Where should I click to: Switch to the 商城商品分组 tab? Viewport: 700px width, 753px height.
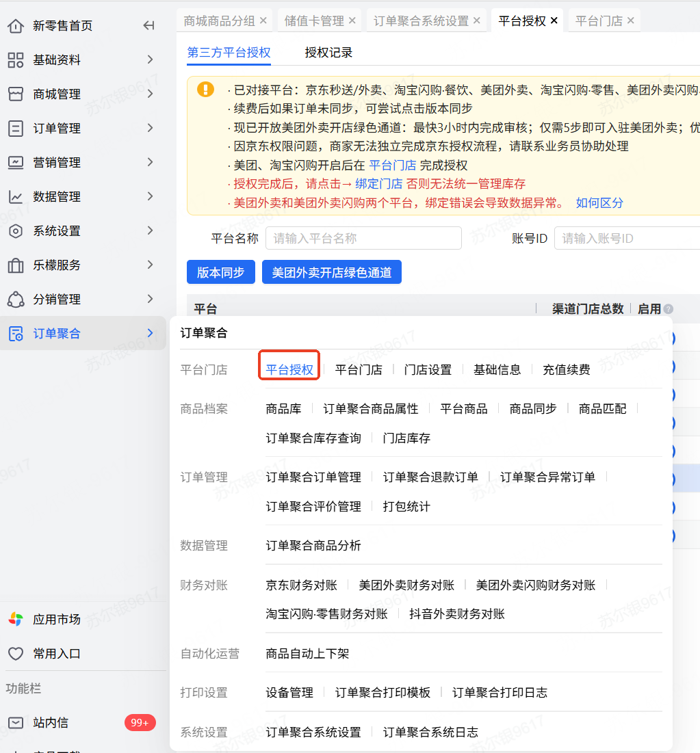point(219,21)
